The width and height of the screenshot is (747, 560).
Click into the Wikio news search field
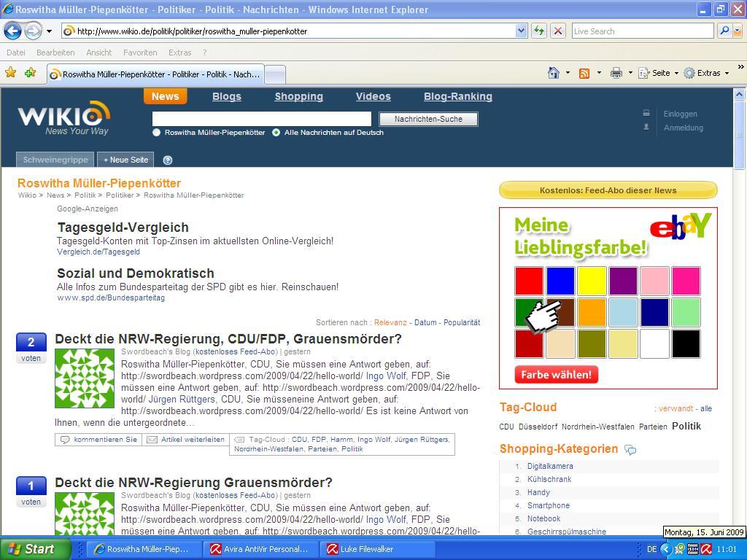(x=262, y=119)
